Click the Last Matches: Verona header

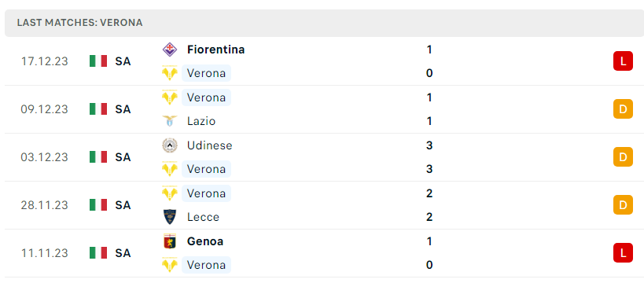(x=79, y=23)
